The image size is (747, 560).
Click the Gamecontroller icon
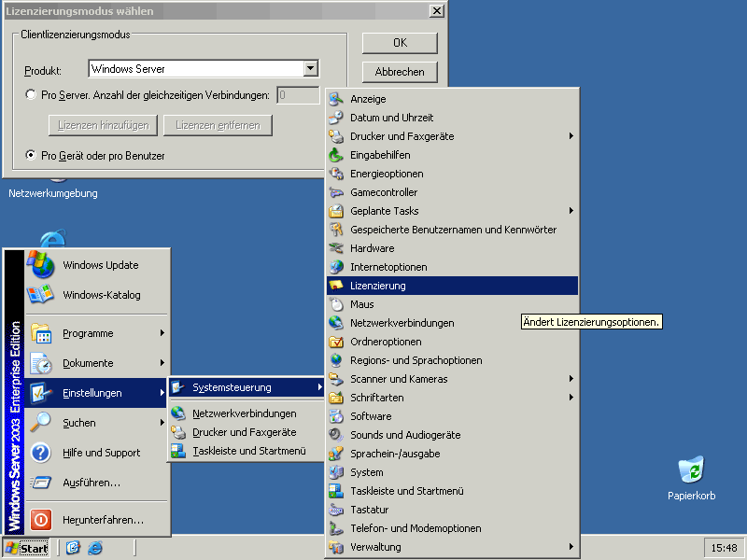click(336, 192)
